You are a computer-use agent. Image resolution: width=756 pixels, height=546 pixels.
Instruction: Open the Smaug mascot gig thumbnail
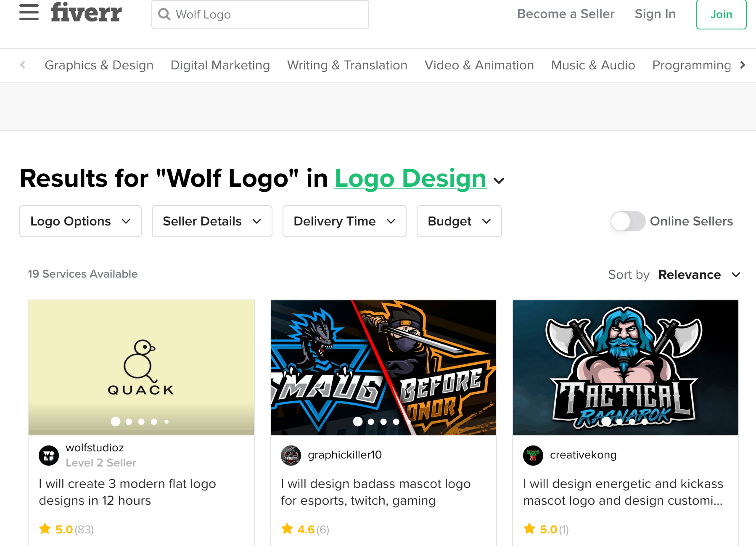point(383,368)
